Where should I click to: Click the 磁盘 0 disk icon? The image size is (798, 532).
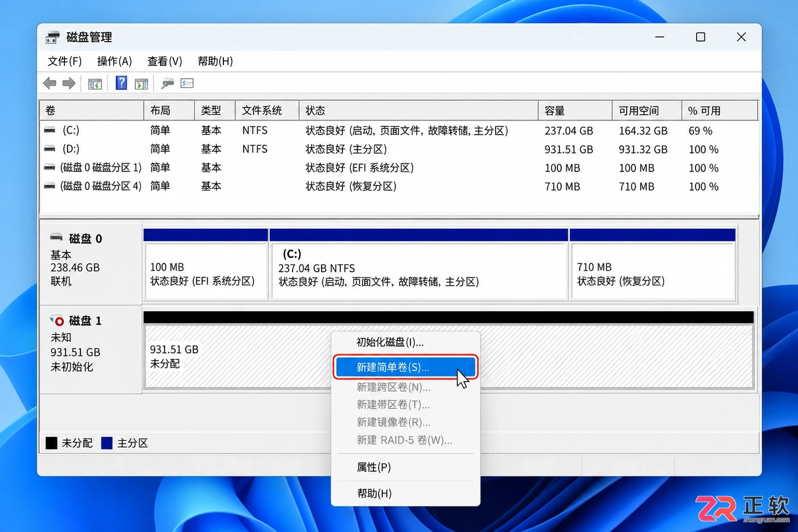click(57, 237)
